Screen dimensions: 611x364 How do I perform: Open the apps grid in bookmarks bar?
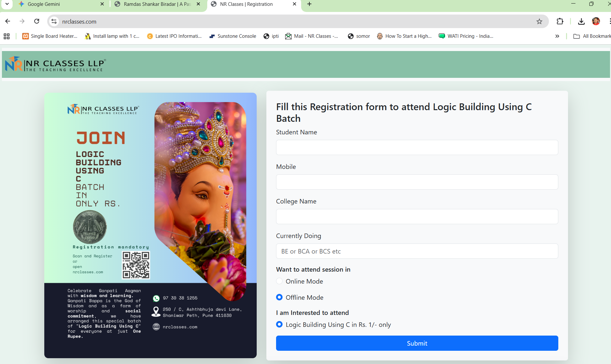click(x=6, y=36)
